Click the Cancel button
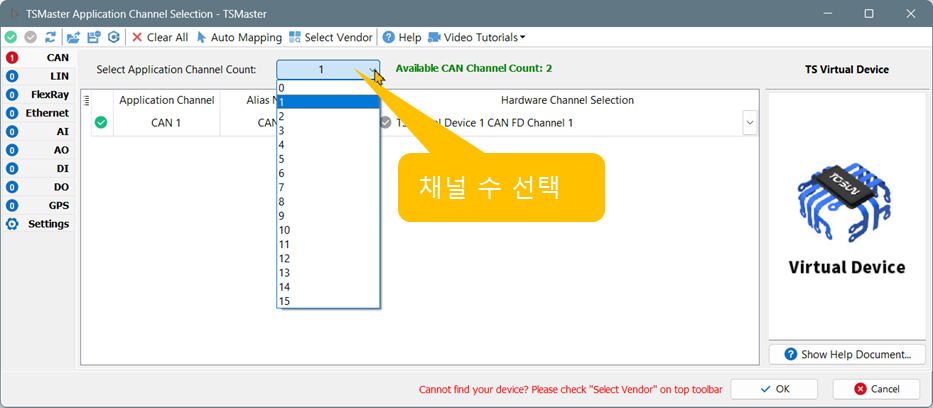This screenshot has width=933, height=408. (876, 389)
